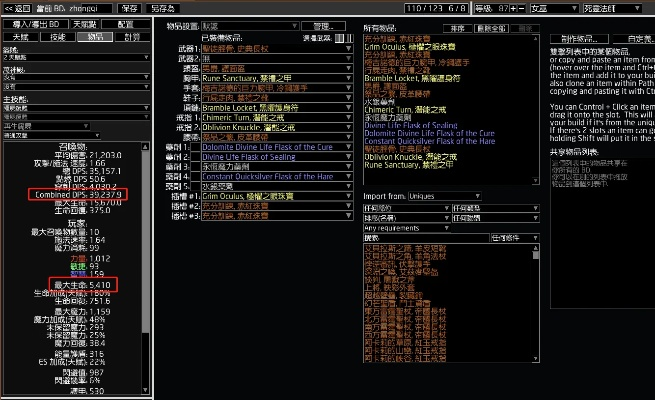Click the Combined DPS 39,237.9 stat line
655x400 pixels.
click(78, 195)
